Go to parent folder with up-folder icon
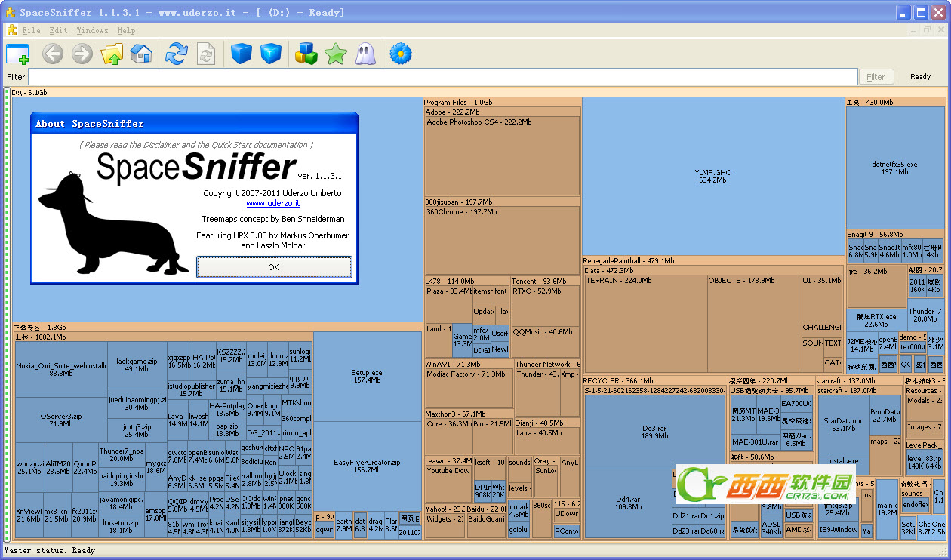Viewport: 951px width, 560px height. pos(112,54)
